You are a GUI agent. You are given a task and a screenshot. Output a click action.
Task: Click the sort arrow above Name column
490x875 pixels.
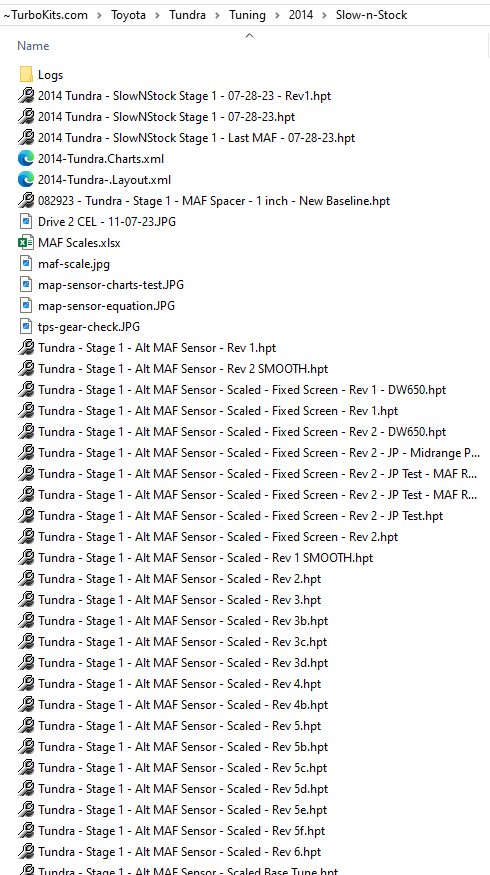[x=249, y=36]
